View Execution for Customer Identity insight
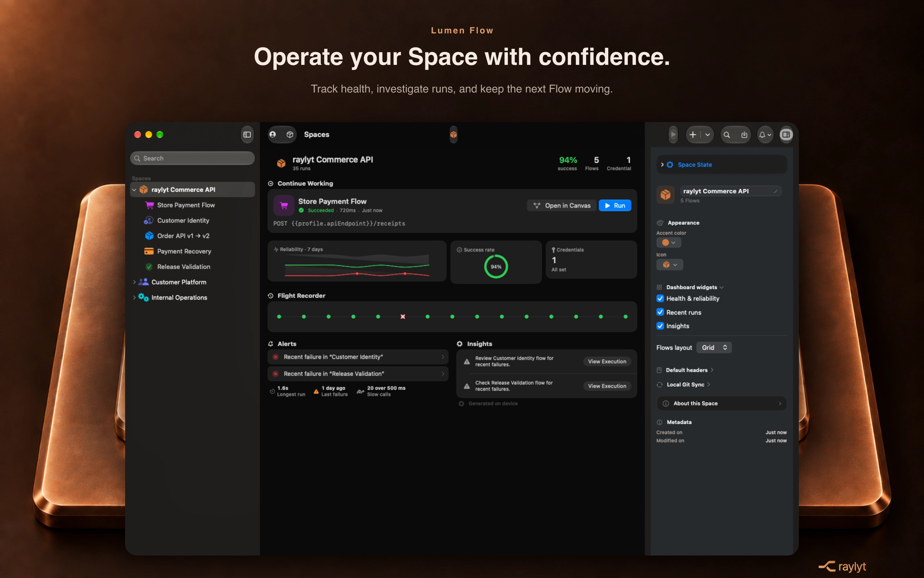 pos(607,362)
